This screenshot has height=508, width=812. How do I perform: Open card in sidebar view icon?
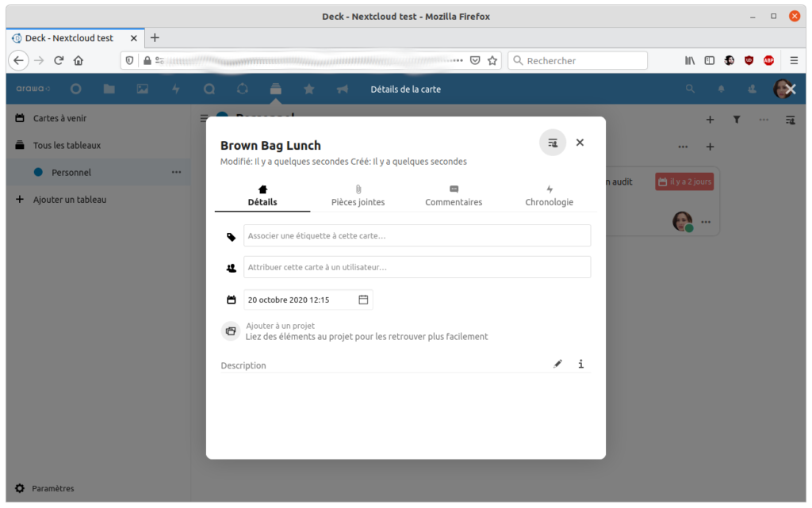[553, 143]
